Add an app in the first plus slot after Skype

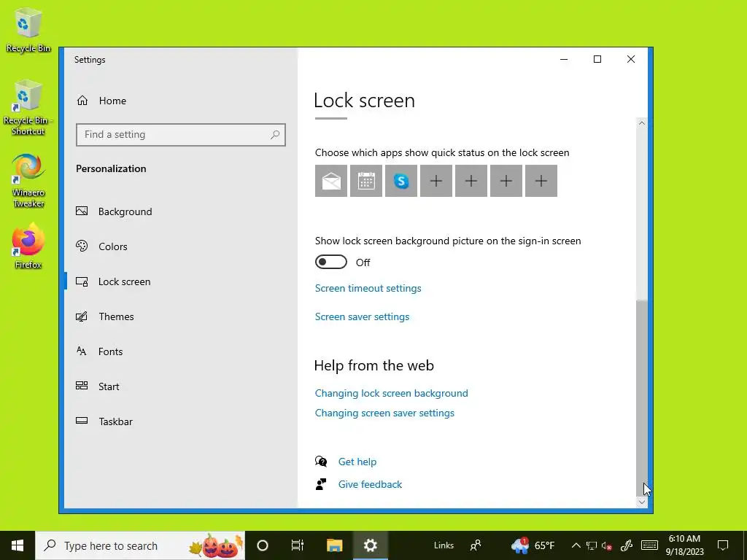click(x=436, y=181)
